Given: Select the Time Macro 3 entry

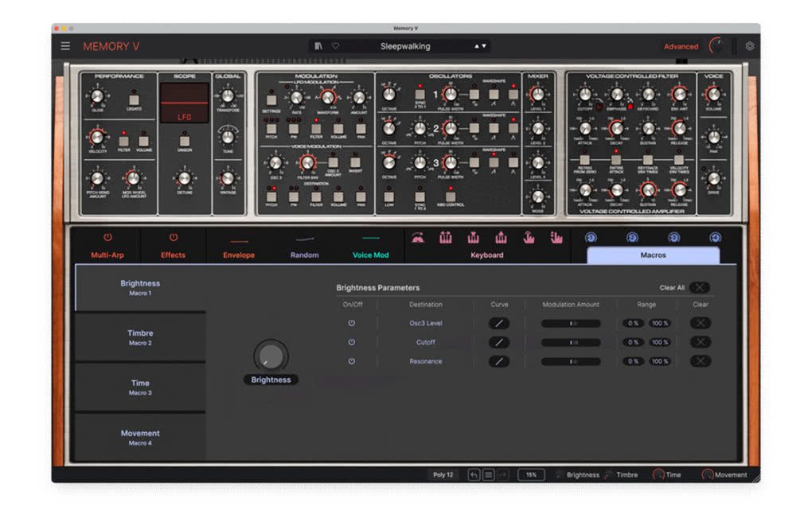Looking at the screenshot, I should pyautogui.click(x=140, y=387).
